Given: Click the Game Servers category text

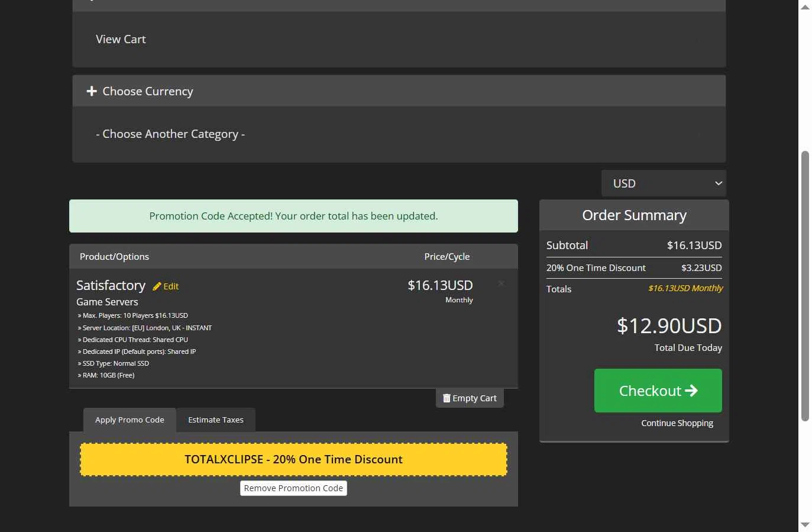Looking at the screenshot, I should (x=107, y=302).
